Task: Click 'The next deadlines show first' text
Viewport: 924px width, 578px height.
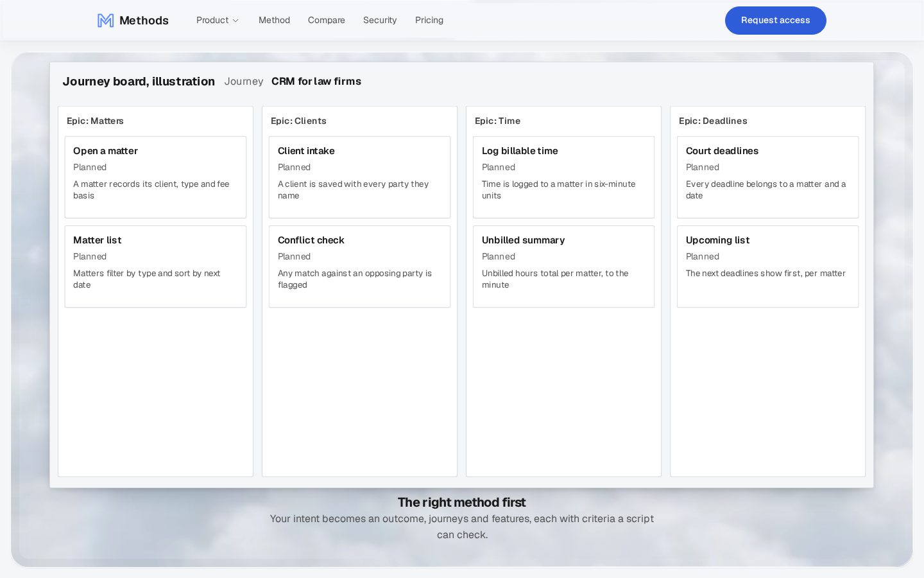Action: (x=766, y=273)
